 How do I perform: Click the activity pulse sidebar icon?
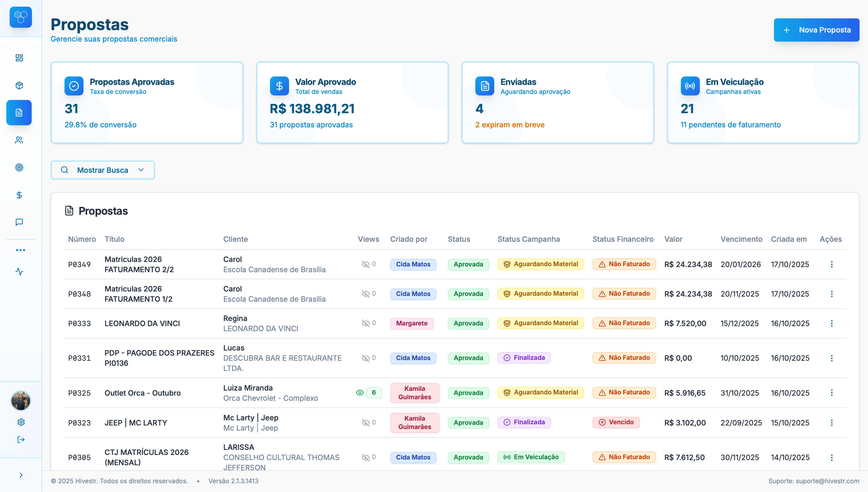(19, 272)
